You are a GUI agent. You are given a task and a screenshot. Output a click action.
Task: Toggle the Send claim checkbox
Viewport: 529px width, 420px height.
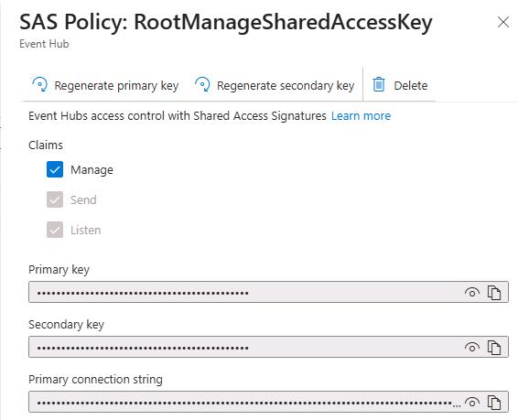pos(55,199)
